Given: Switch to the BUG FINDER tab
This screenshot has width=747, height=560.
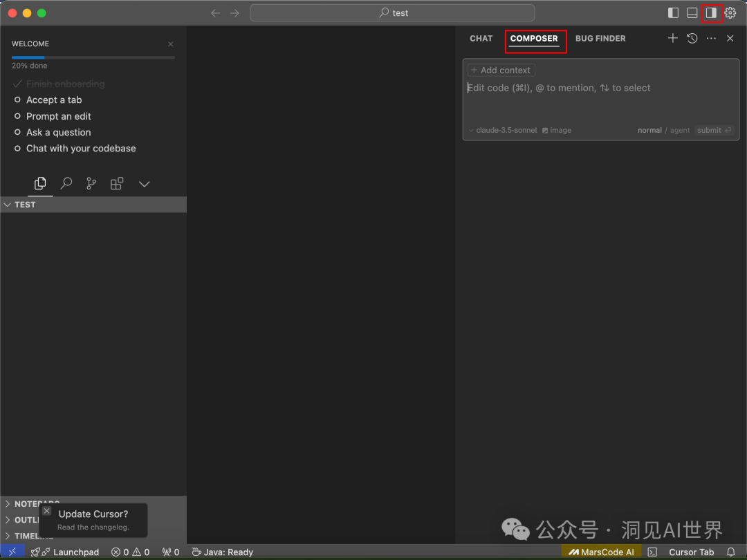Looking at the screenshot, I should (x=600, y=39).
